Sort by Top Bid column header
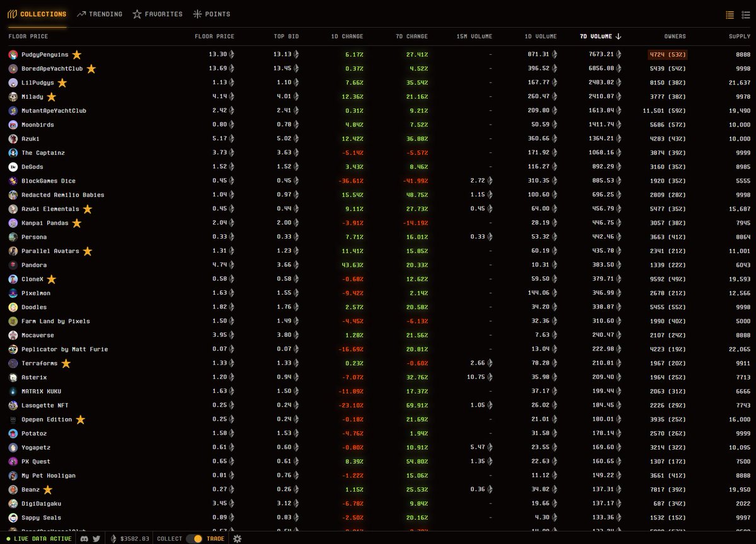The image size is (756, 544). 287,37
